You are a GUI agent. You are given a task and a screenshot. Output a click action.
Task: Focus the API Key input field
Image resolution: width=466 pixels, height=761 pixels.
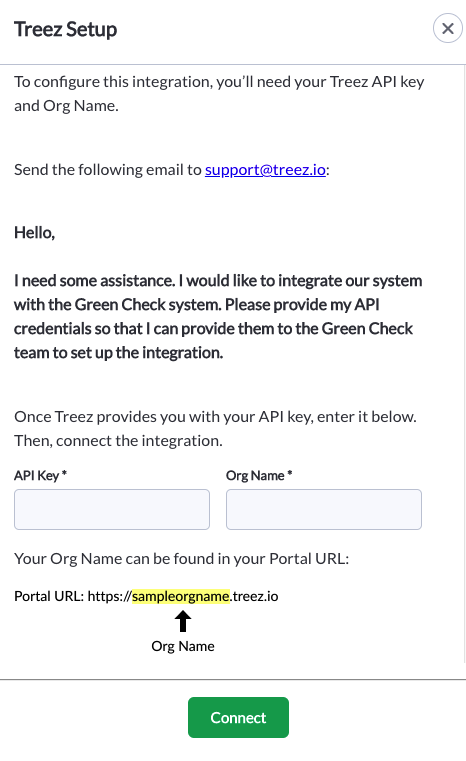(112, 509)
